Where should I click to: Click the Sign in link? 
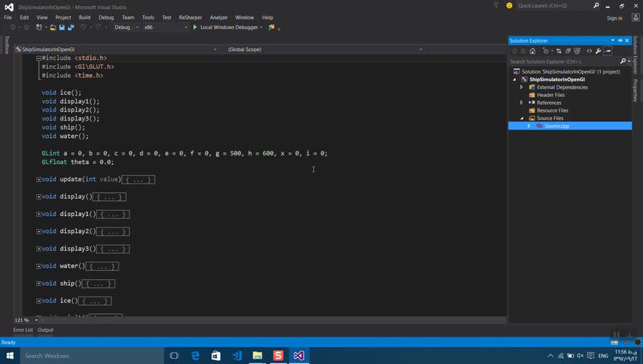[614, 18]
